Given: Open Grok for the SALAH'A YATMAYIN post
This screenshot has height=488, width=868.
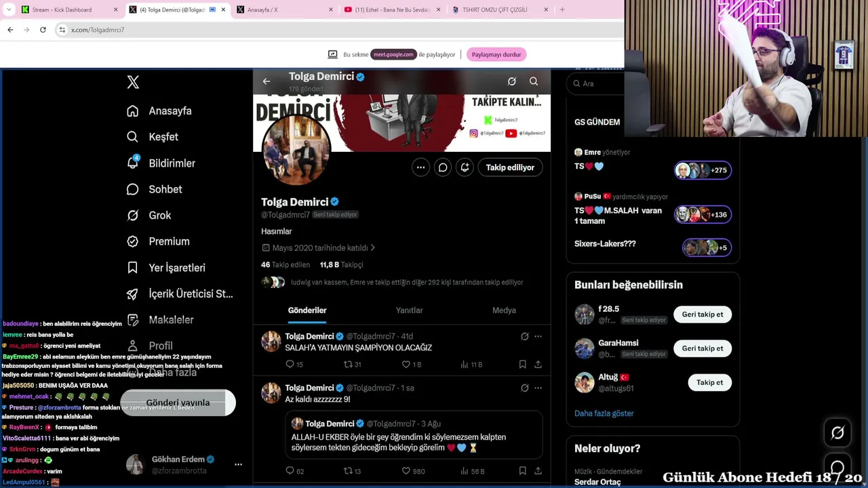Looking at the screenshot, I should point(524,336).
